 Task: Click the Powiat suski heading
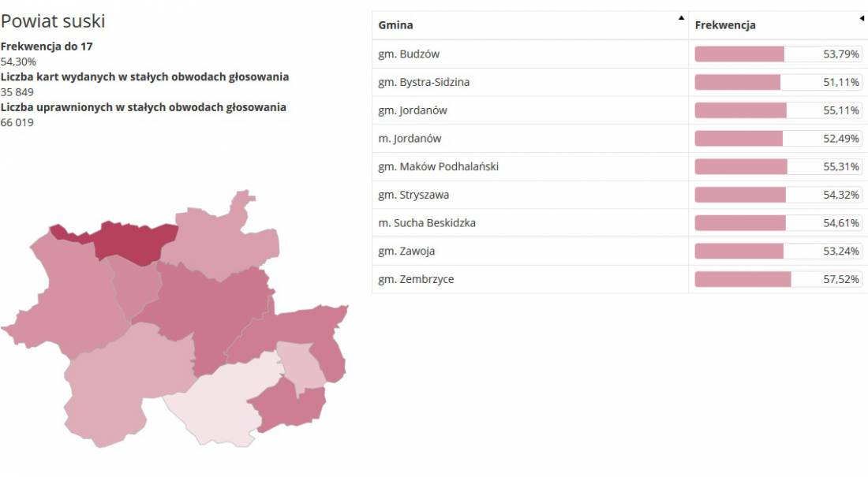click(53, 21)
